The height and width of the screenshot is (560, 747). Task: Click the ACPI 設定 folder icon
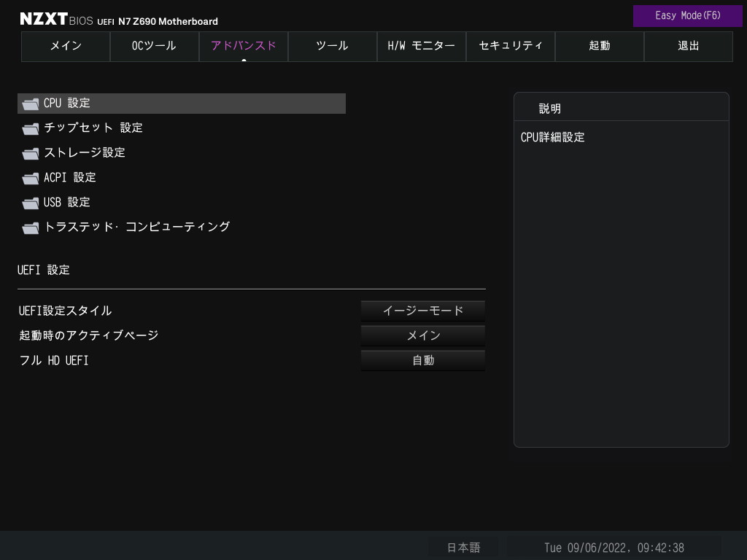(31, 178)
